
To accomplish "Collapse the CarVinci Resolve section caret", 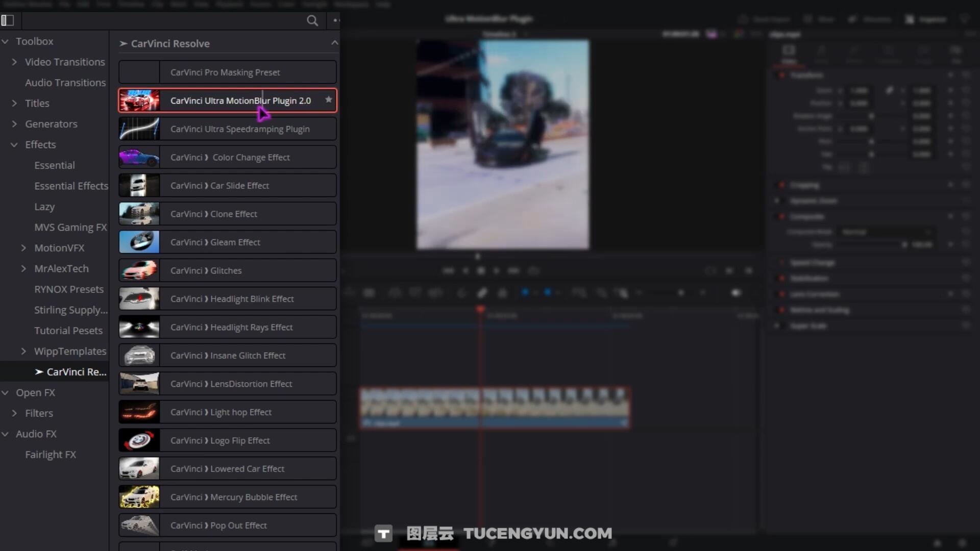I will [x=334, y=43].
